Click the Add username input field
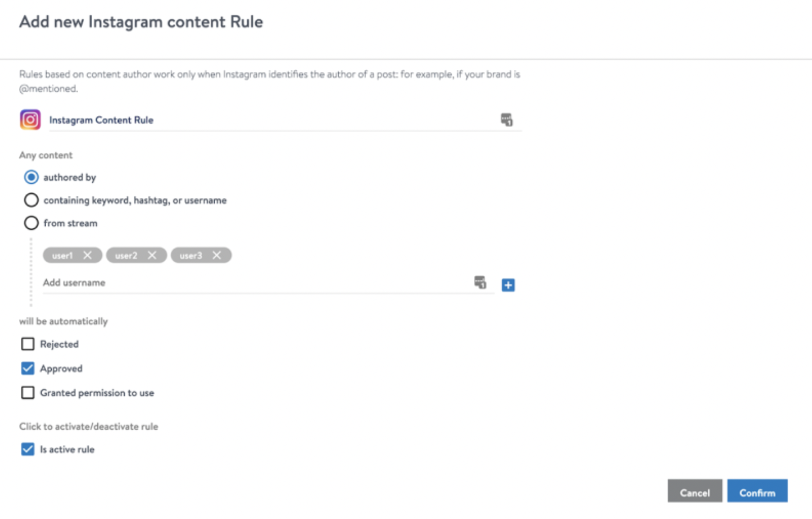 point(171,282)
